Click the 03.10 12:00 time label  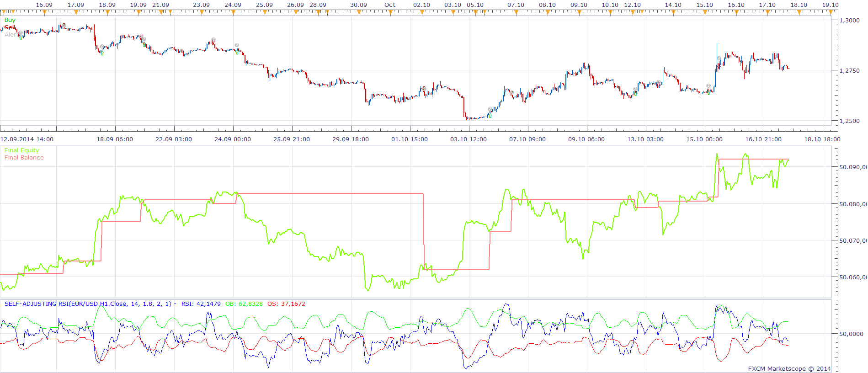(x=469, y=139)
